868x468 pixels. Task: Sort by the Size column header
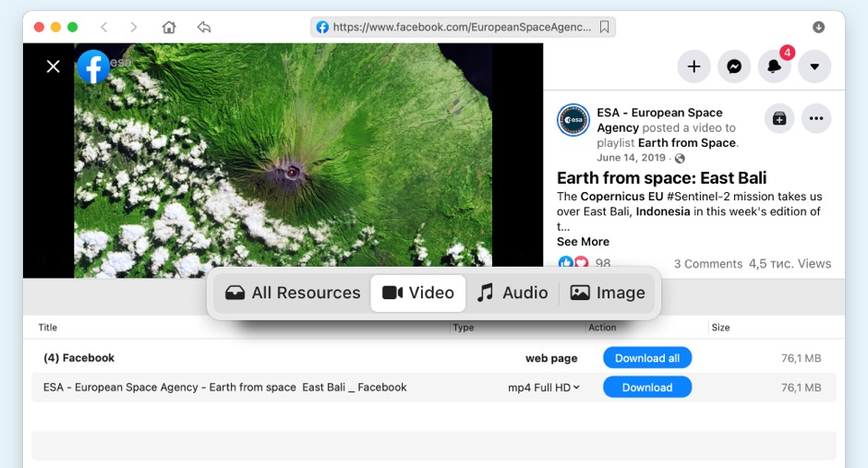tap(720, 328)
